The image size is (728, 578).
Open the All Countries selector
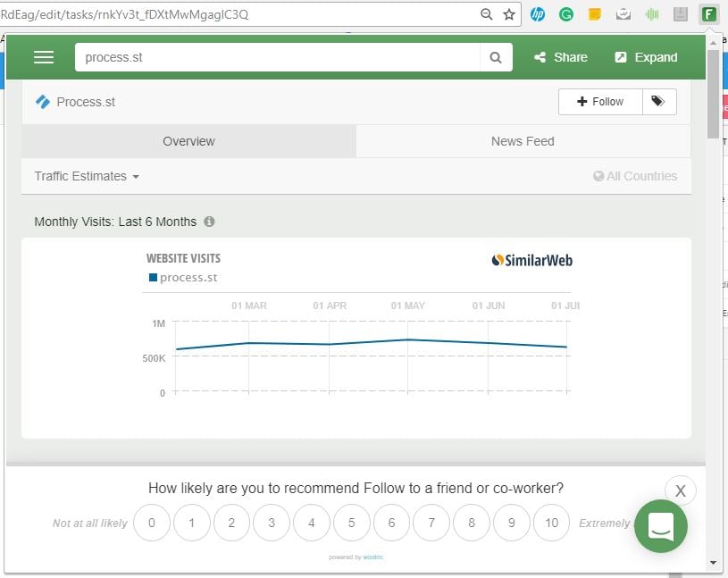tap(635, 176)
